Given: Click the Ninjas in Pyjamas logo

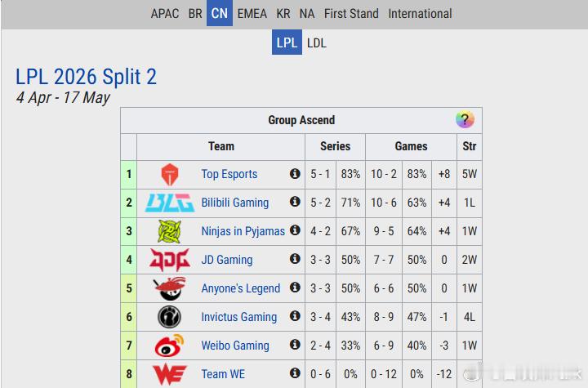Looking at the screenshot, I should click(x=169, y=231).
